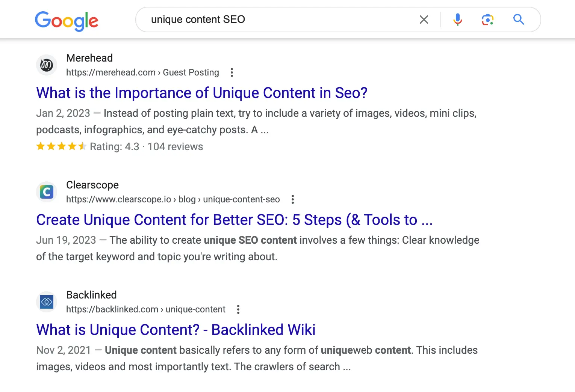The image size is (575, 392).
Task: Clear the search query with the X icon
Action: tap(424, 20)
